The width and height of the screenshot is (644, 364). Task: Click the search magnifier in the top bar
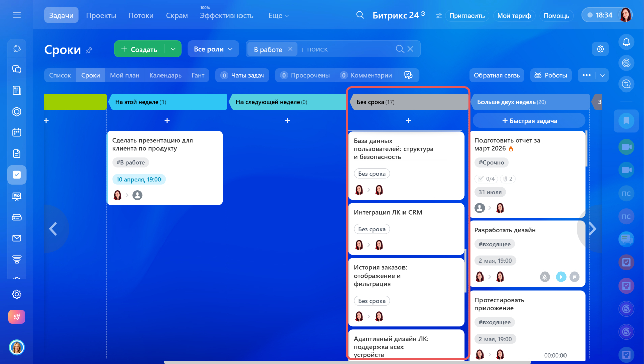[x=360, y=15]
